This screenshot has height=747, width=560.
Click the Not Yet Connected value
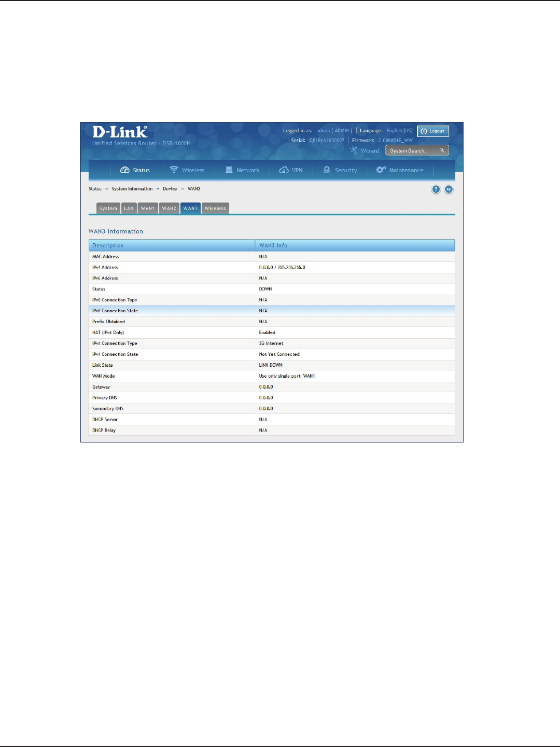(x=279, y=354)
